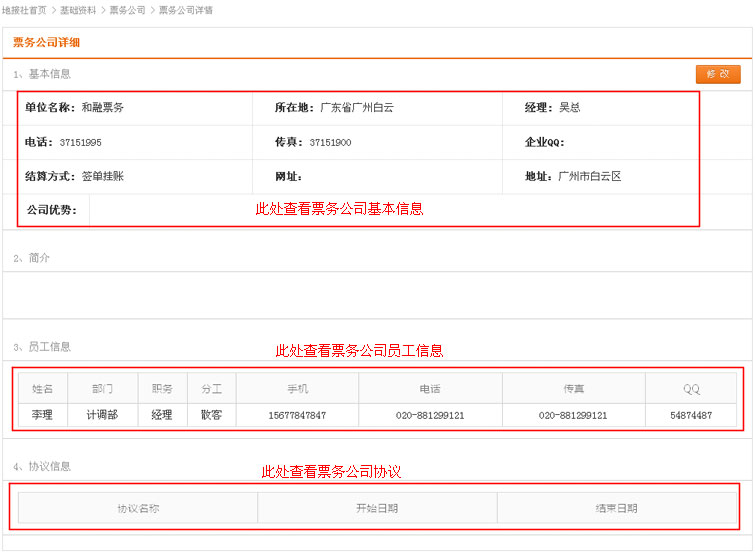Select the 票务公司详细 tab title
755x554 pixels.
pos(46,43)
